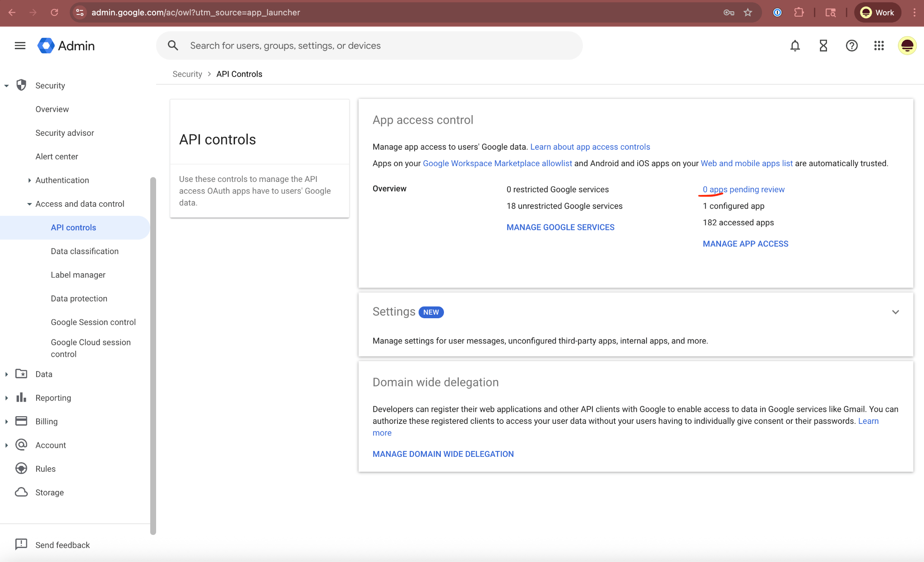Open the password key icon in address bar
Screen dimensions: 924x562
(x=729, y=12)
